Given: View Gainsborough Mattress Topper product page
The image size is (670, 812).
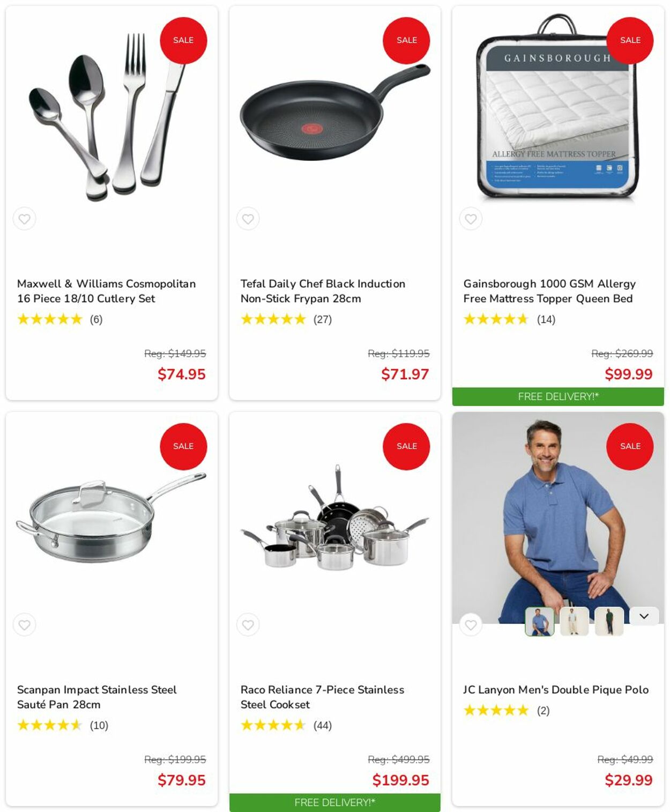Looking at the screenshot, I should [549, 291].
